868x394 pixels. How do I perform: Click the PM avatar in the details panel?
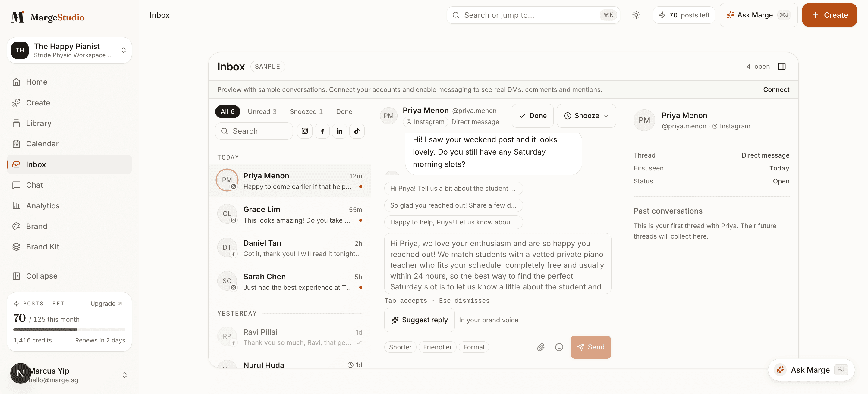click(644, 120)
